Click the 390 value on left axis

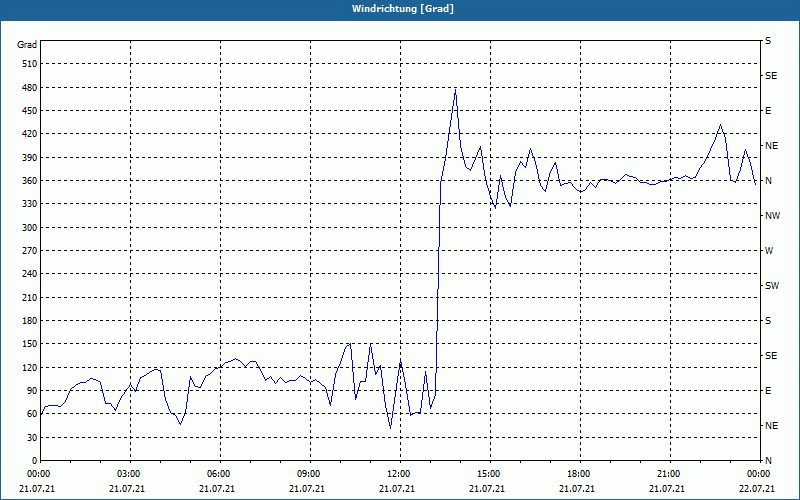point(30,158)
